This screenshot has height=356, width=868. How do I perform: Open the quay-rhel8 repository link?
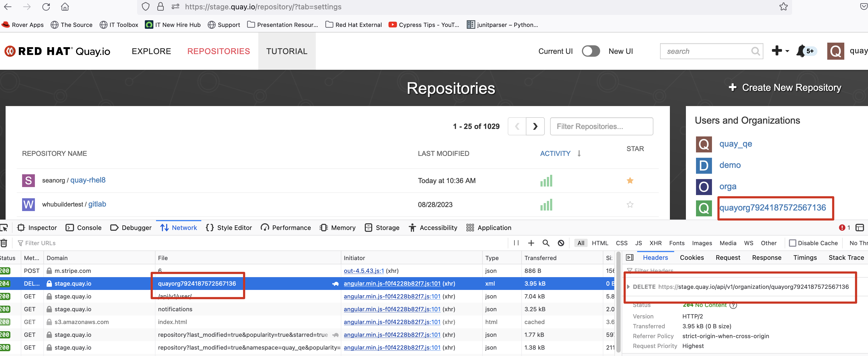coord(88,180)
